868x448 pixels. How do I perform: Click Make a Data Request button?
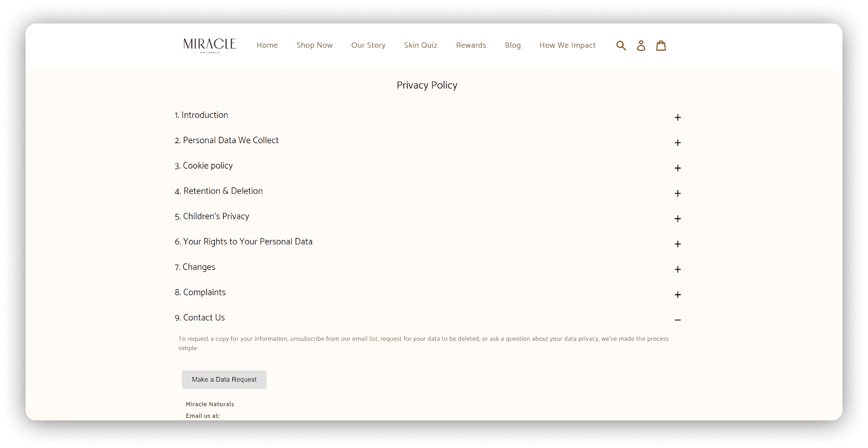pyautogui.click(x=224, y=380)
